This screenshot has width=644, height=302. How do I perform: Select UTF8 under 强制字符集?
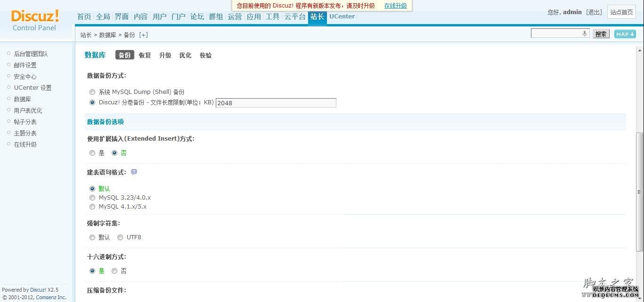point(120,237)
